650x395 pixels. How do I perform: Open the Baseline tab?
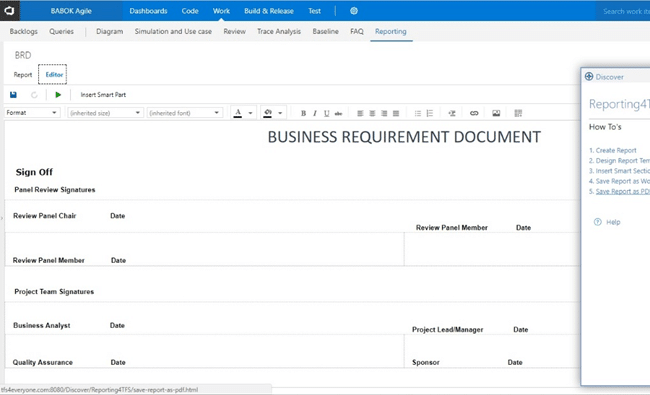[325, 32]
